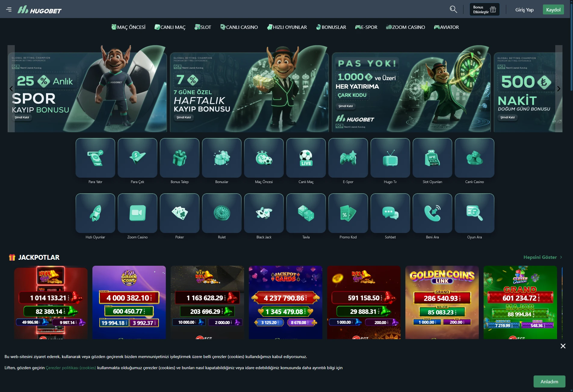573x392 pixels.
Task: Click the green Kaydol button
Action: pos(553,10)
